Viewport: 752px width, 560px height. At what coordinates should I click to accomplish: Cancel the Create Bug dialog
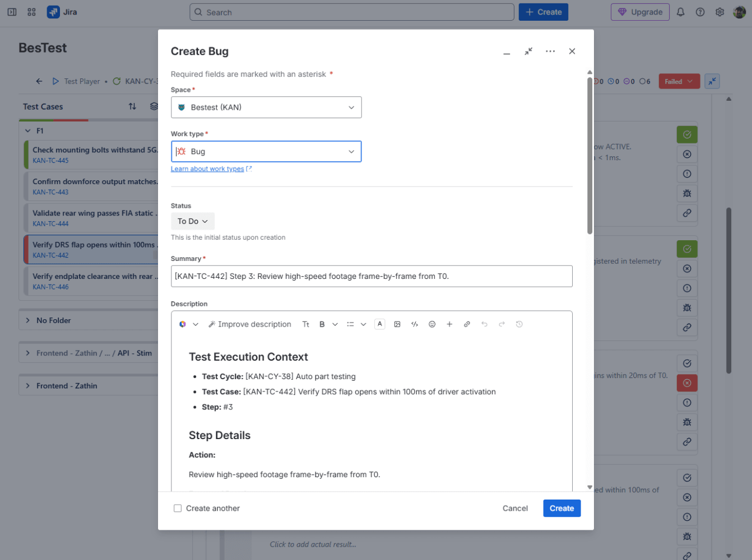(x=515, y=508)
